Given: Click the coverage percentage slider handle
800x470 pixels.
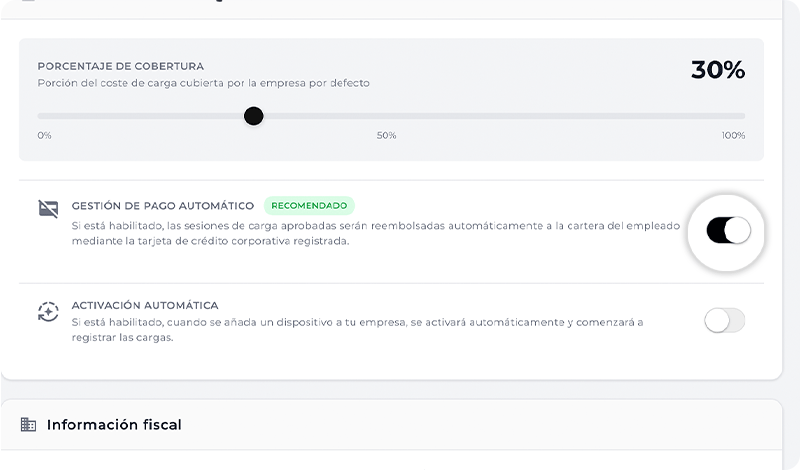Looking at the screenshot, I should (x=254, y=116).
